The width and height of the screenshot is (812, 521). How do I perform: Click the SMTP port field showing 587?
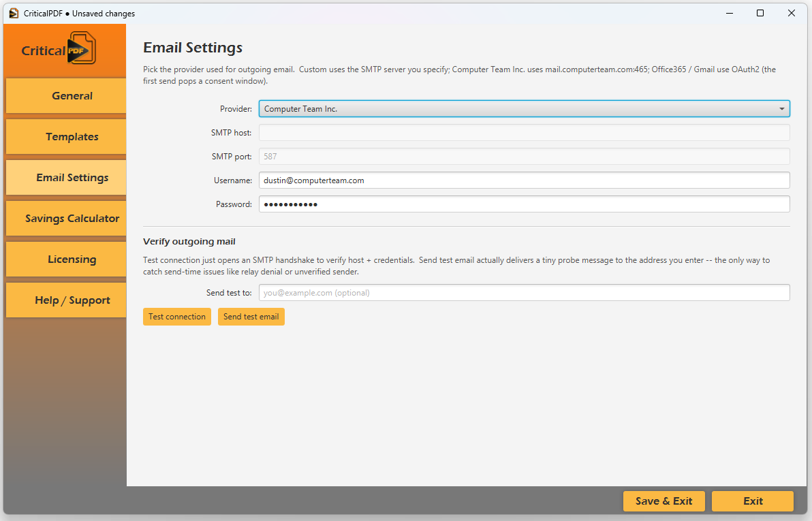click(524, 157)
